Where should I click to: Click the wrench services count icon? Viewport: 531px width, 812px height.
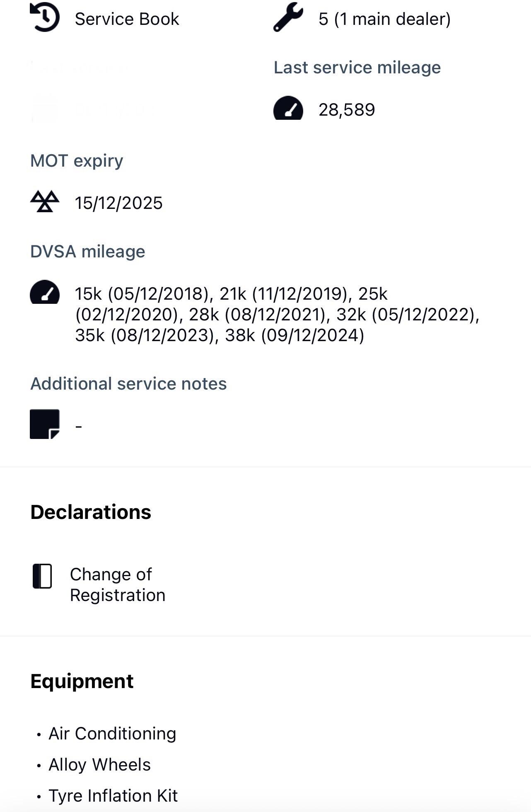(x=288, y=17)
